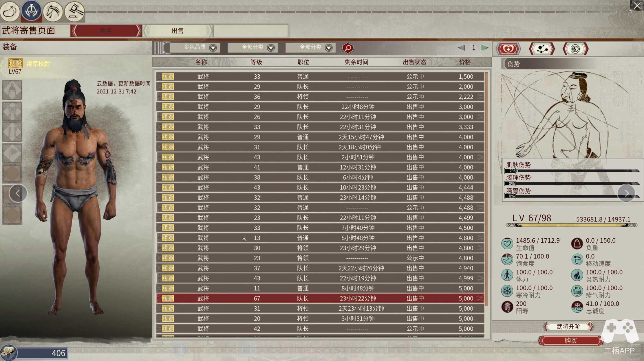The height and width of the screenshot is (361, 644).
Task: Rotate character with left arrow circle
Action: coord(18,193)
